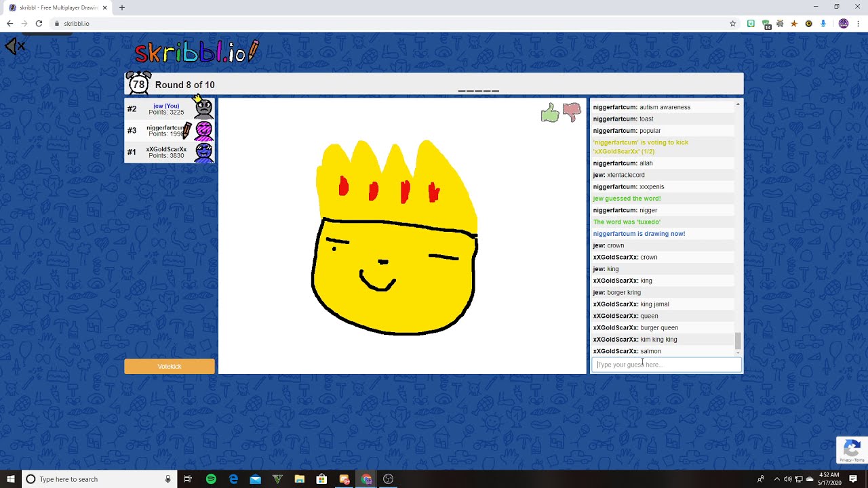Click the xXGoldScarXx player row
The image size is (868, 488).
pos(170,152)
